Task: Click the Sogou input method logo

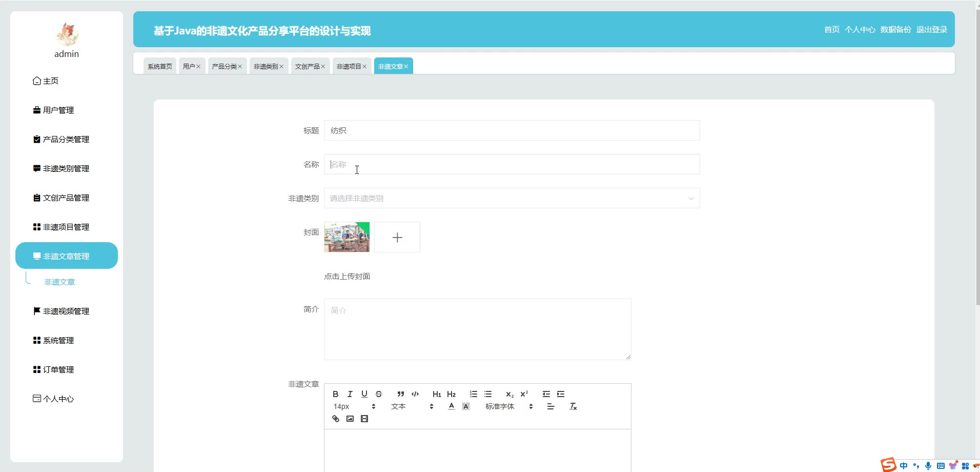Action: point(888,465)
